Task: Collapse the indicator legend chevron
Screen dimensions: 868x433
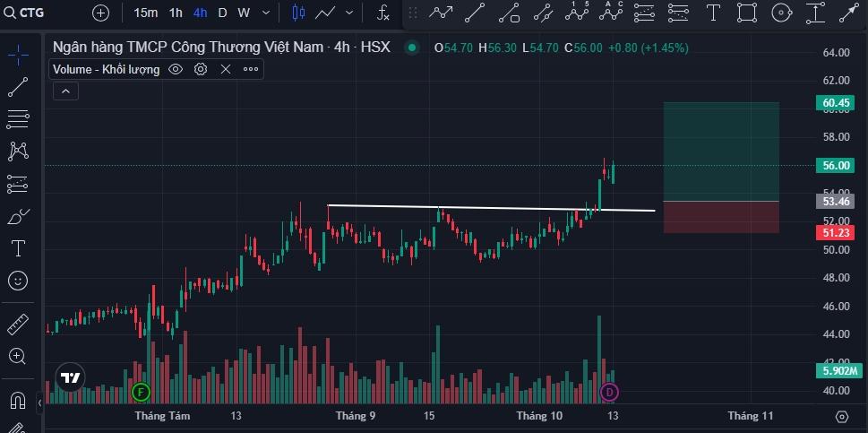Action: 66,91
